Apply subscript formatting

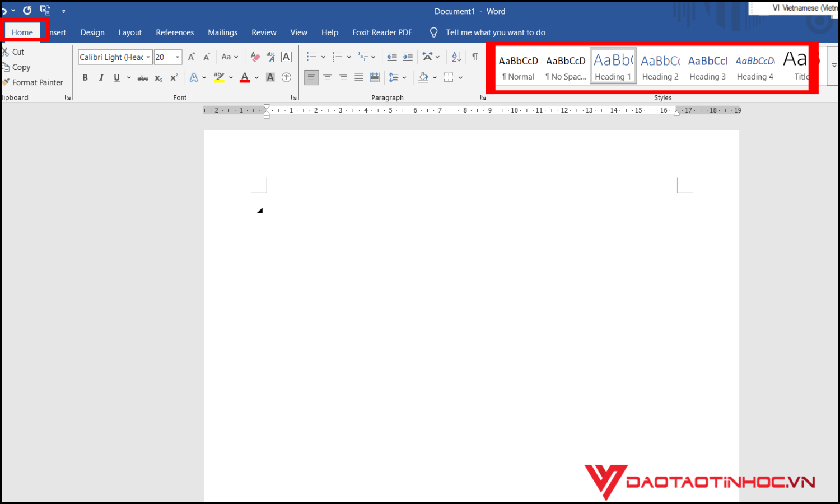pyautogui.click(x=158, y=78)
